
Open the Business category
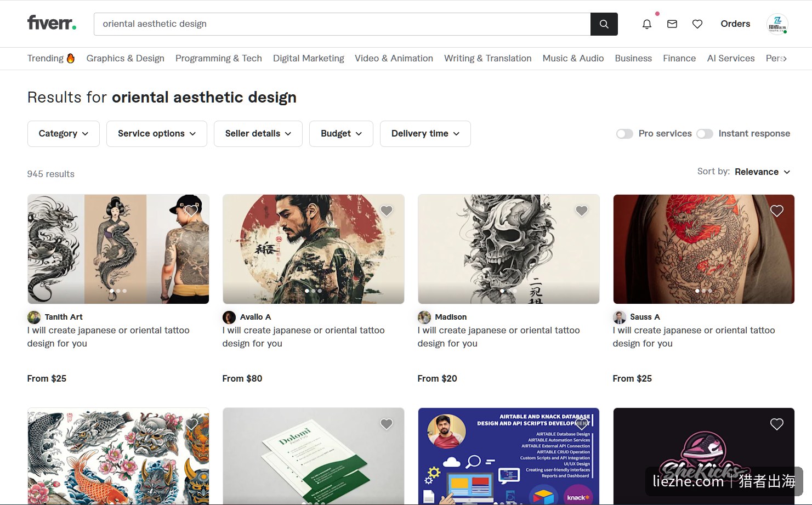633,59
